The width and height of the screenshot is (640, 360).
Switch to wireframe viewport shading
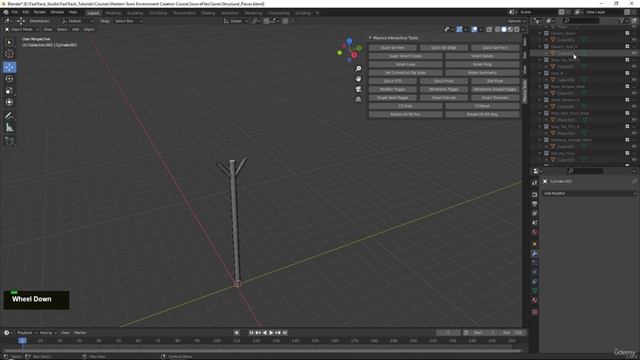pyautogui.click(x=498, y=29)
